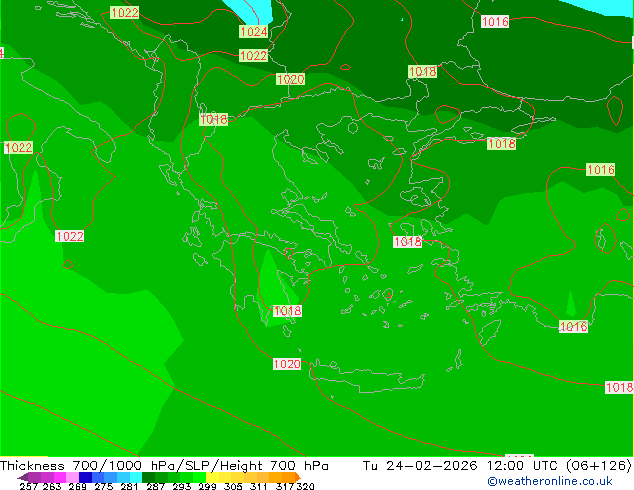Click the forecast offset text '(06+126)'
The width and height of the screenshot is (634, 490).
[599, 466]
